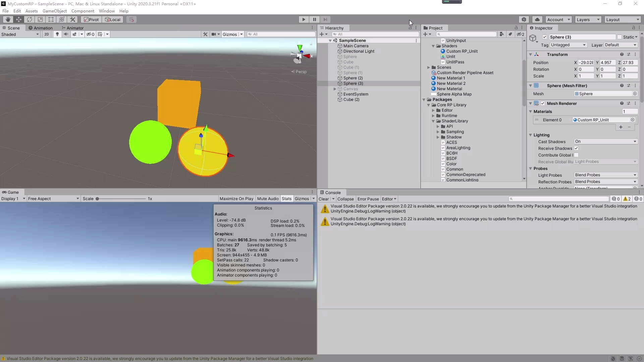Toggle scene audio speaker icon
Viewport: 644px width, 362px height.
coord(66,34)
